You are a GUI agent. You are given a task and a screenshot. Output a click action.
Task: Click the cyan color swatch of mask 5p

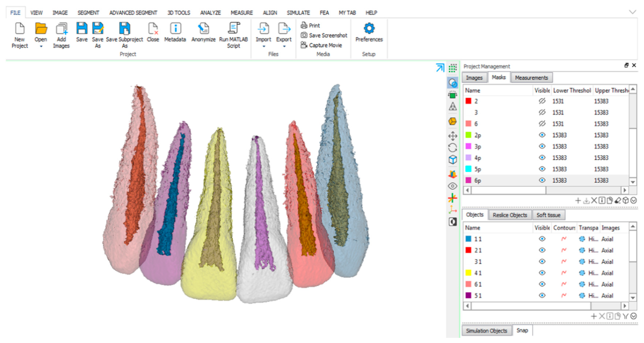click(x=468, y=169)
